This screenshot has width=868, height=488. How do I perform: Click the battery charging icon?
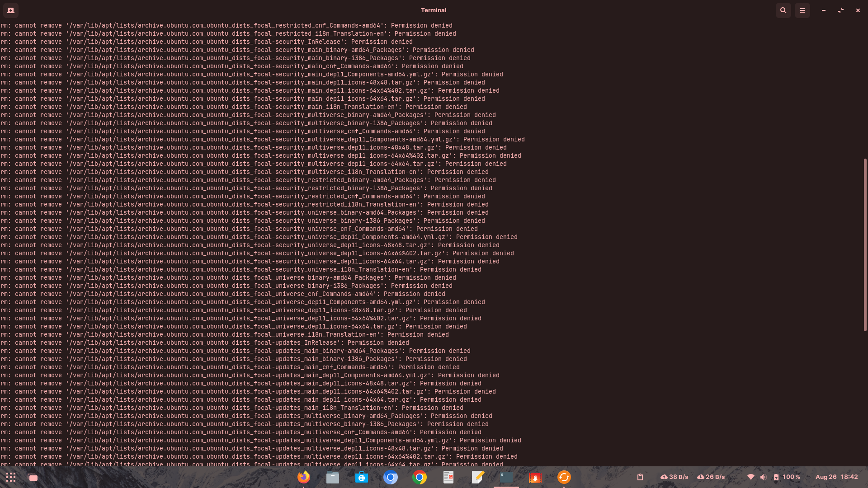pos(776,477)
